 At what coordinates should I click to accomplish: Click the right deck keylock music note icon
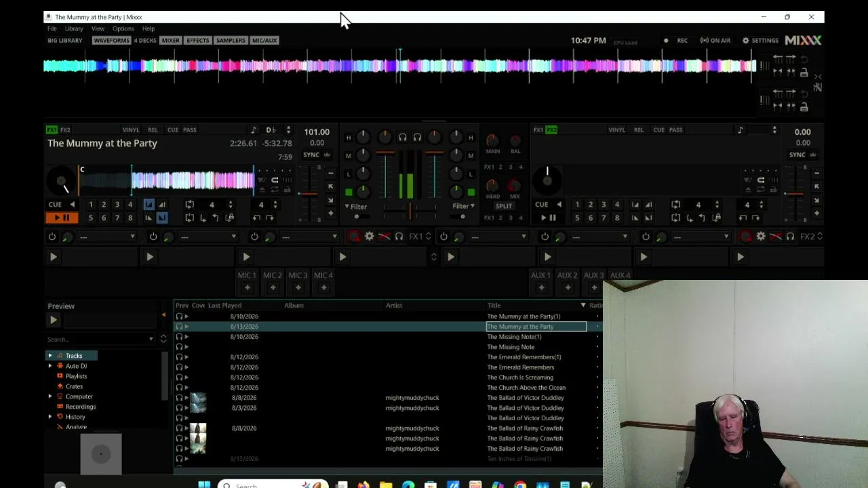(x=741, y=130)
